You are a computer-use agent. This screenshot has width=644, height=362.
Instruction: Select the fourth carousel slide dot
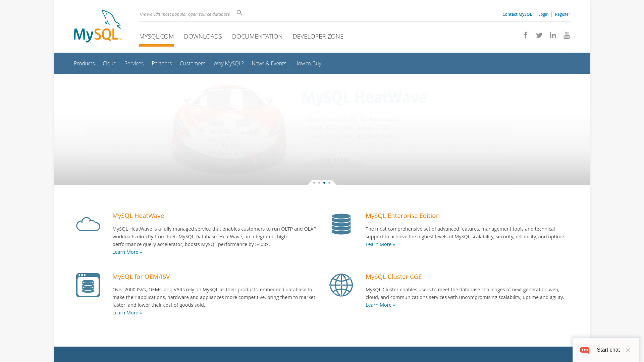pos(329,183)
